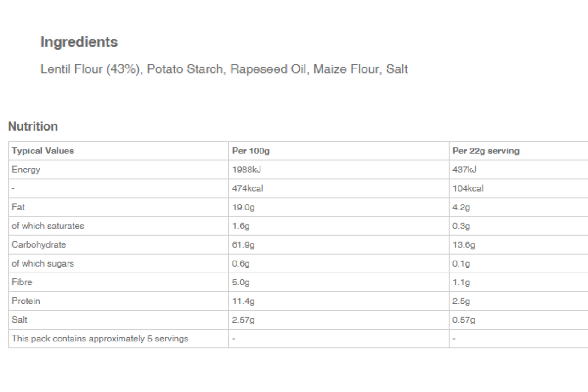
Task: Click the Salt row label
Action: click(20, 320)
